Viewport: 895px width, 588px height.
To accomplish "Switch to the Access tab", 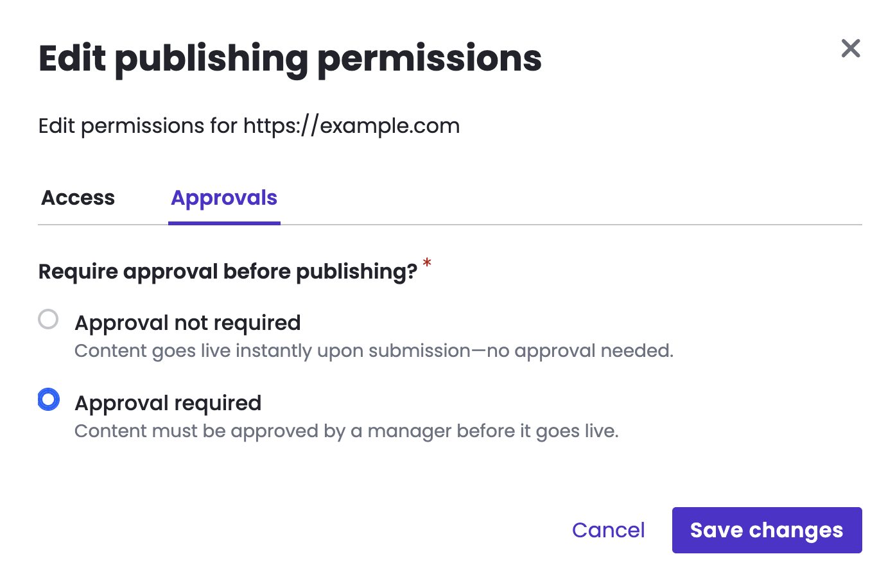I will click(x=78, y=198).
